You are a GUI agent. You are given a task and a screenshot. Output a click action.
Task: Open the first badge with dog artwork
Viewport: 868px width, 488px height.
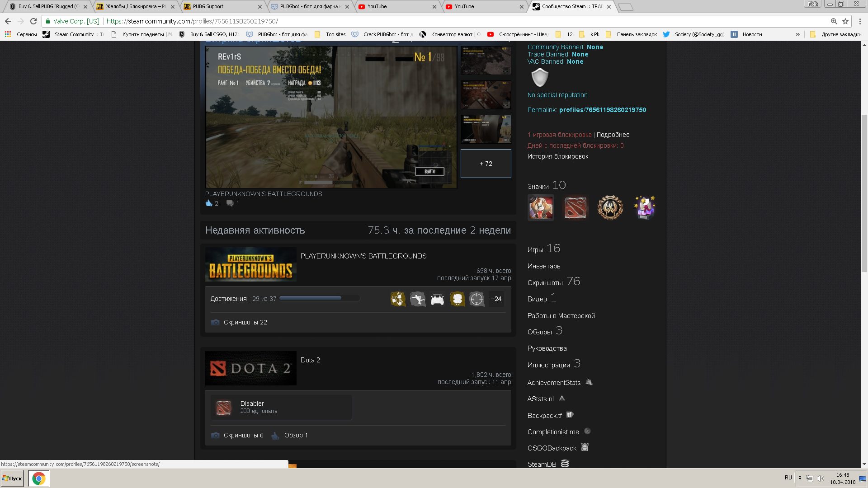tap(541, 208)
